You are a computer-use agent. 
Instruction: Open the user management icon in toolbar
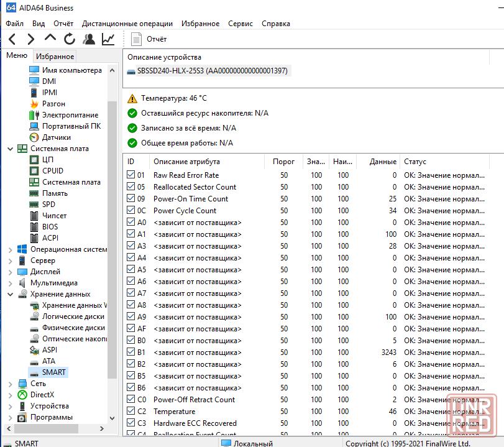89,39
